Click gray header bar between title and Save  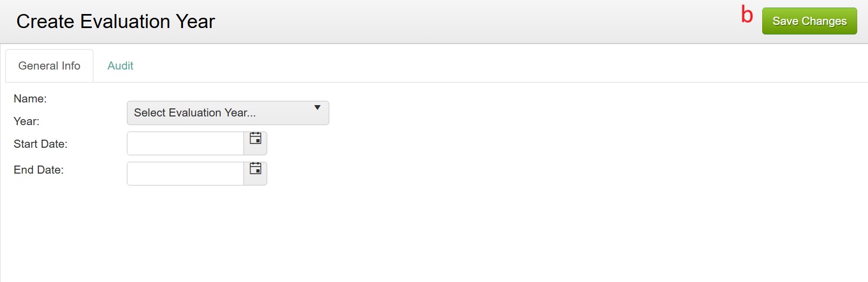475,22
